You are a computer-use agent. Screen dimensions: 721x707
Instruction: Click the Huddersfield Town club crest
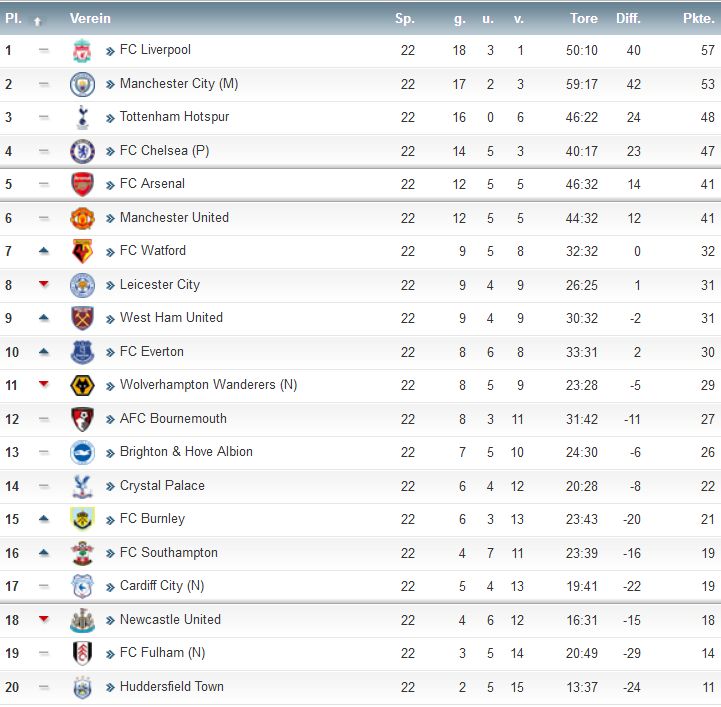pos(82,687)
